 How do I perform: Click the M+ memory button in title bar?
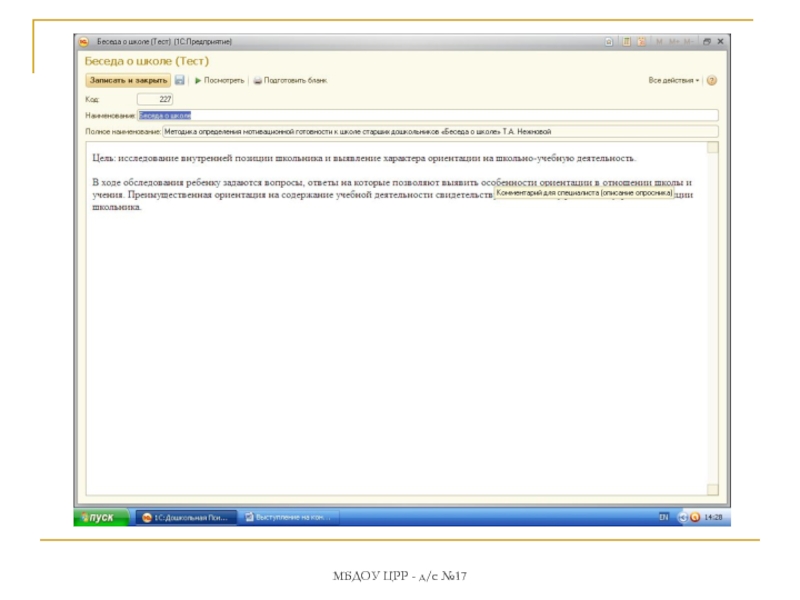(x=674, y=42)
